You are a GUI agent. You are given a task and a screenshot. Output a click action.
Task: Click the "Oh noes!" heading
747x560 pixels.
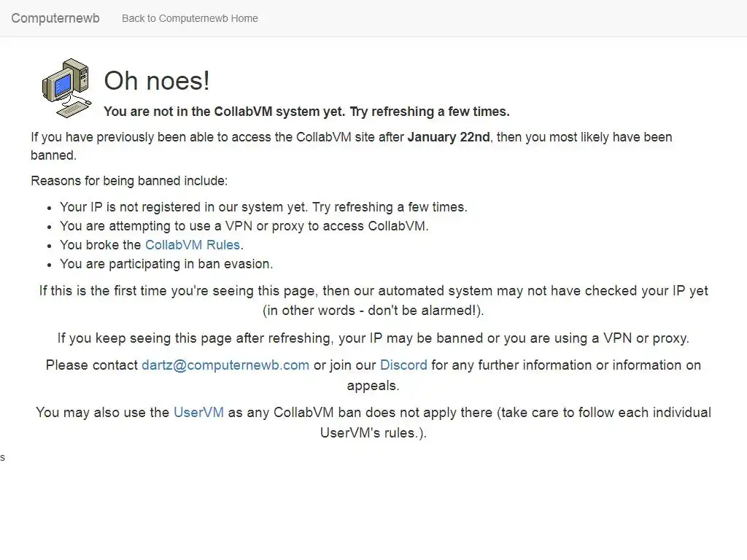[157, 80]
